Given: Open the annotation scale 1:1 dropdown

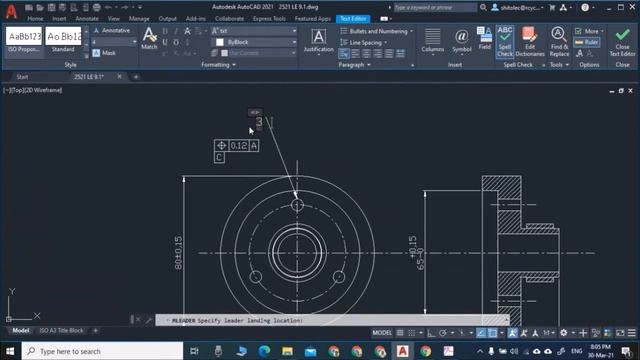Looking at the screenshot, I should tap(549, 333).
